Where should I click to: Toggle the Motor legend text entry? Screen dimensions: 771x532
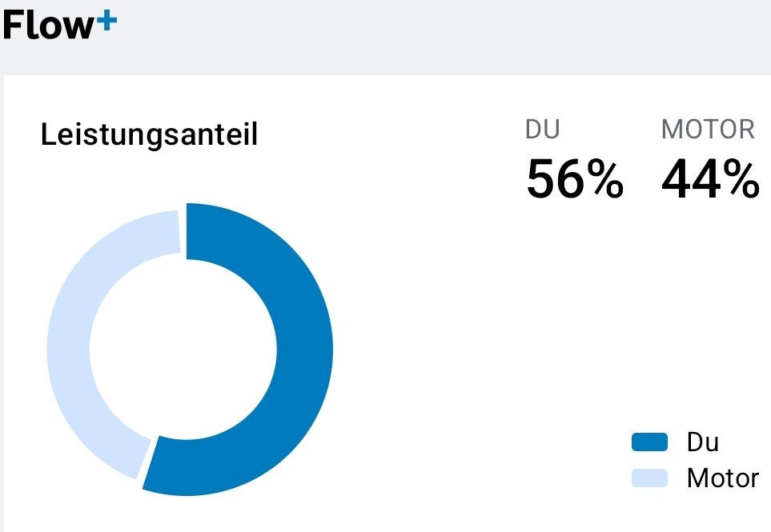click(722, 478)
